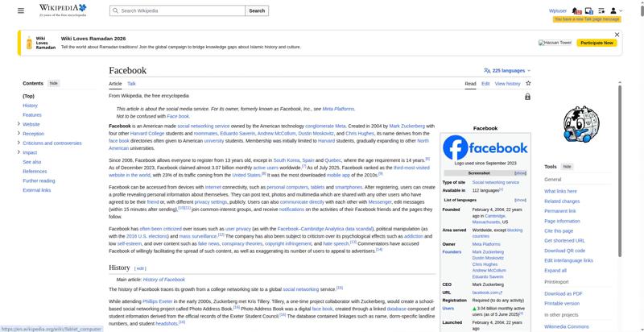644x332 pixels.
Task: Switch to the Talk tab
Action: pyautogui.click(x=131, y=83)
